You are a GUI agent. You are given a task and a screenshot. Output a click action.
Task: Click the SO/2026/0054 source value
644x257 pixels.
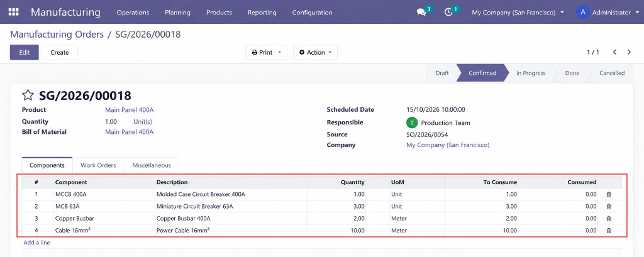[x=427, y=134]
